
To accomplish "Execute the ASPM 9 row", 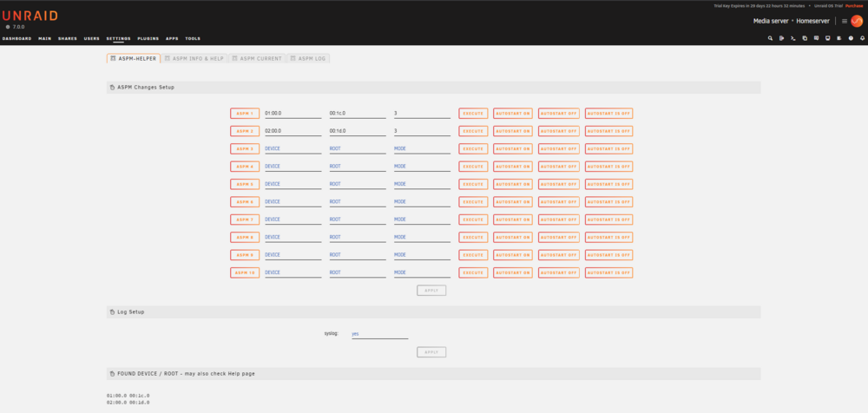I will coord(473,255).
